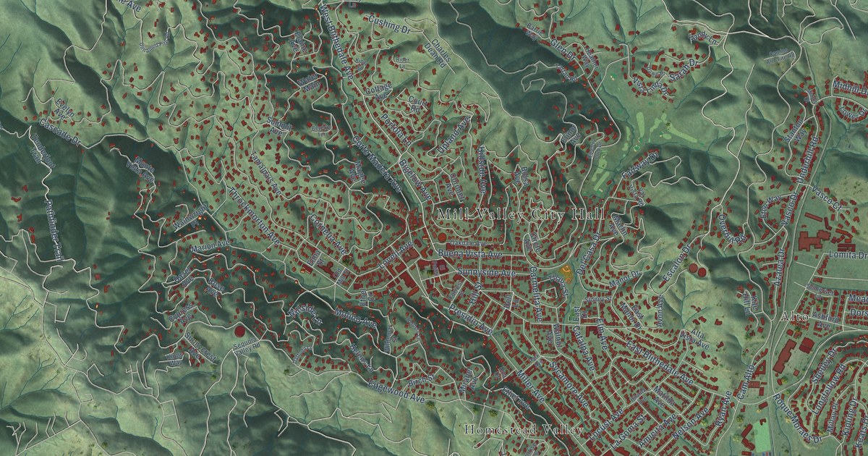Click the Cottage Ave label

pos(379,90)
